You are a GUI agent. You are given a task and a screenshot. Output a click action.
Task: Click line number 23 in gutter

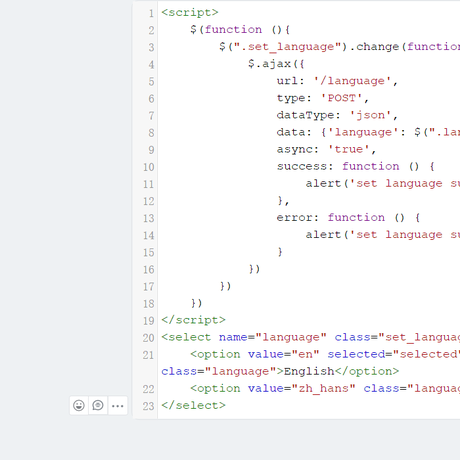149,406
